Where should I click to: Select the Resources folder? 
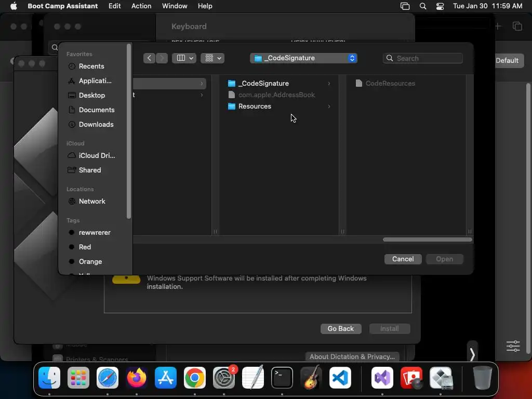279,106
